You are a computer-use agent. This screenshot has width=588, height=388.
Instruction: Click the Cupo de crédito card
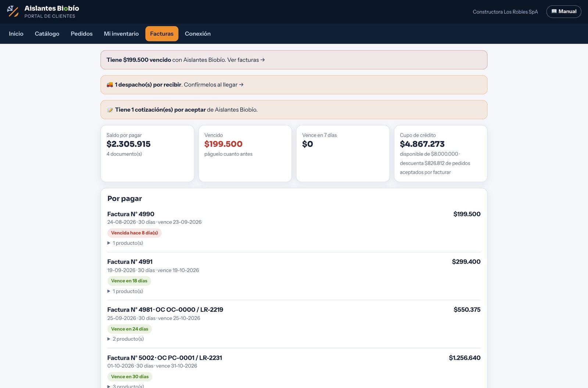coord(441,154)
